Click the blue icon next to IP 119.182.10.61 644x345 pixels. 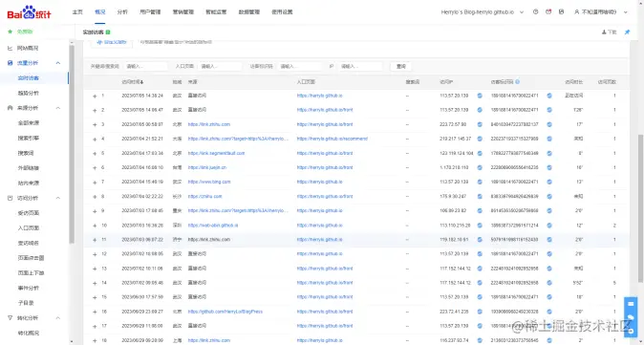pyautogui.click(x=480, y=240)
